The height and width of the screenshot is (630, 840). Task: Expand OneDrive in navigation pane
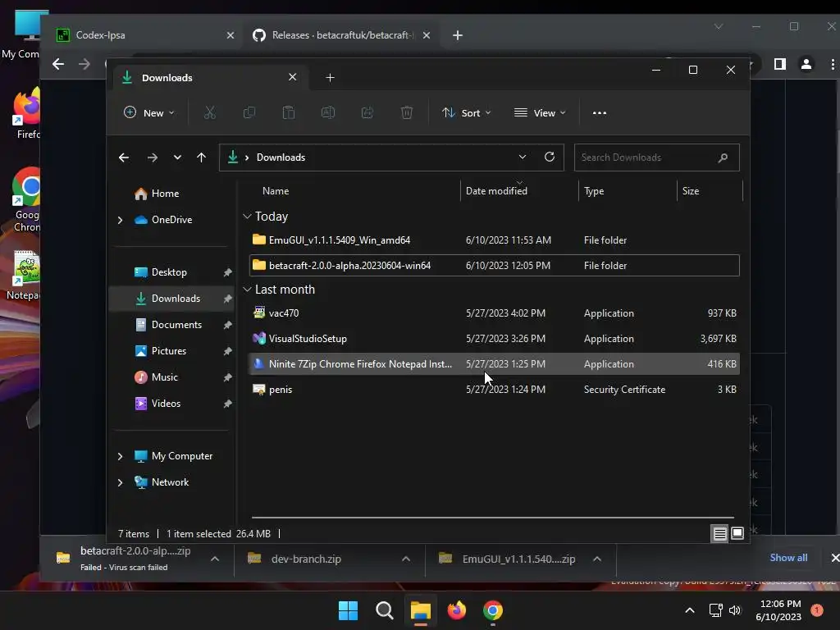coord(120,220)
